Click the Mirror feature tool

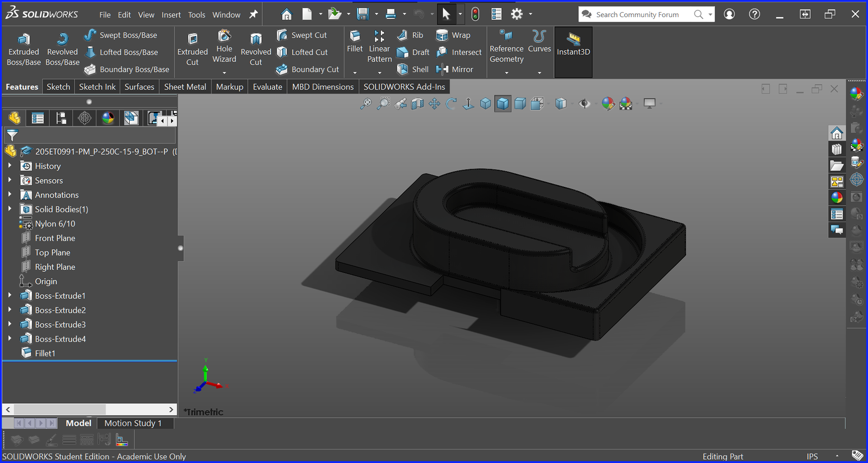coord(455,69)
